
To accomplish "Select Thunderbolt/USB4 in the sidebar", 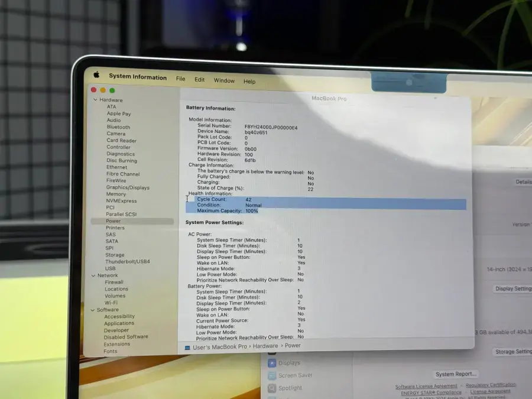I will pos(127,261).
